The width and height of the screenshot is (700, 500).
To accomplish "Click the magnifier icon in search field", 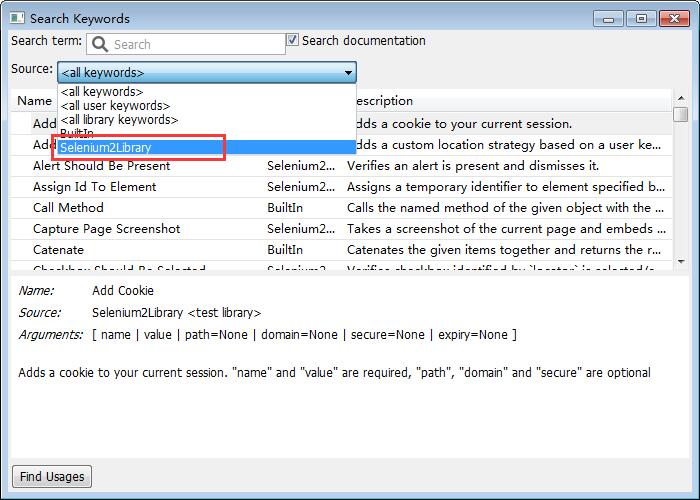I will 99,44.
